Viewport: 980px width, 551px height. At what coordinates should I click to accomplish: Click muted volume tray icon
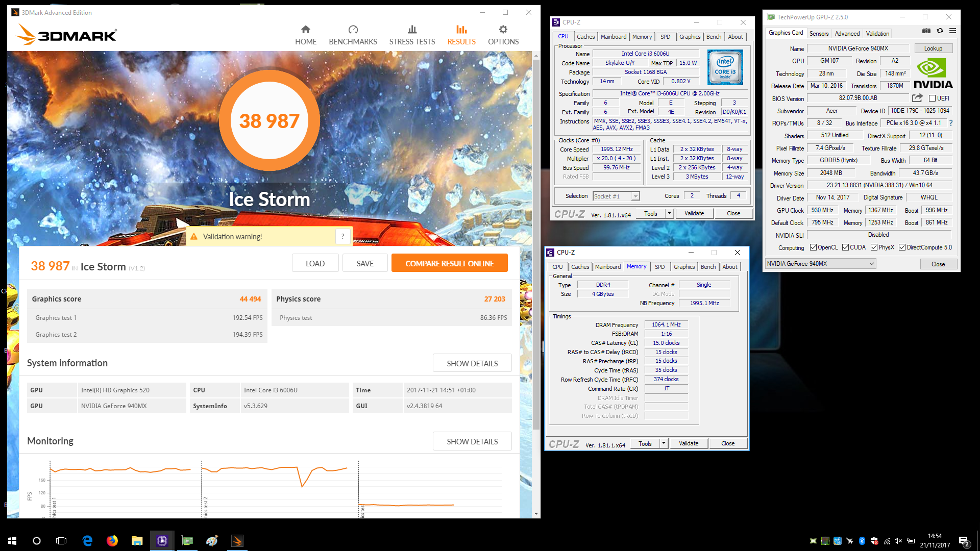point(898,541)
